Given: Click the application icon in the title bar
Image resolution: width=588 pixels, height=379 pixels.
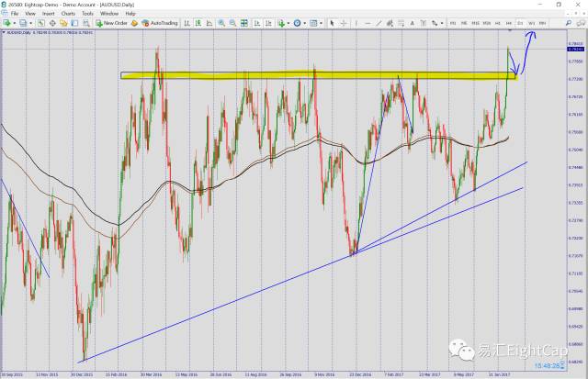Looking at the screenshot, I should pyautogui.click(x=4, y=5).
